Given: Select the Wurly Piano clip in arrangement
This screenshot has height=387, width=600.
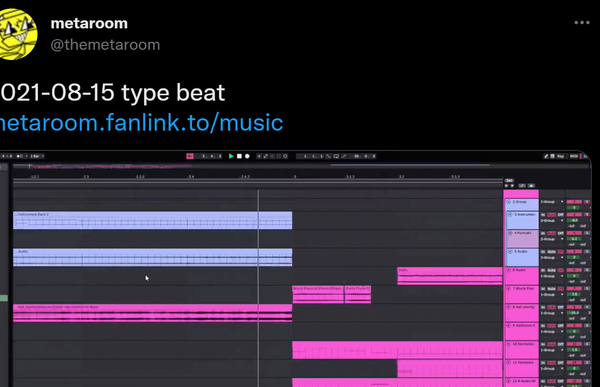Looking at the screenshot, I should point(318,294).
